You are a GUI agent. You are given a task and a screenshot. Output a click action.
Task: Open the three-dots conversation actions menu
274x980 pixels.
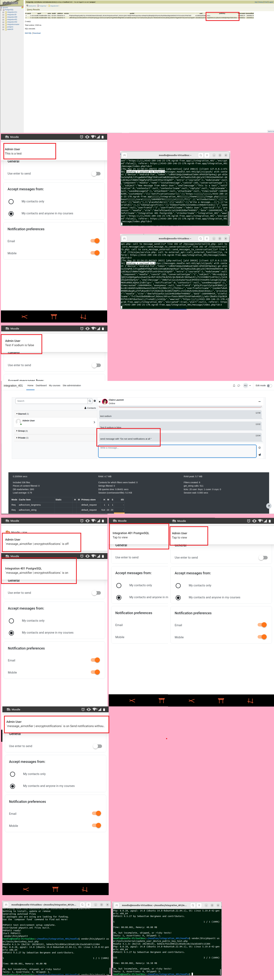click(x=260, y=401)
